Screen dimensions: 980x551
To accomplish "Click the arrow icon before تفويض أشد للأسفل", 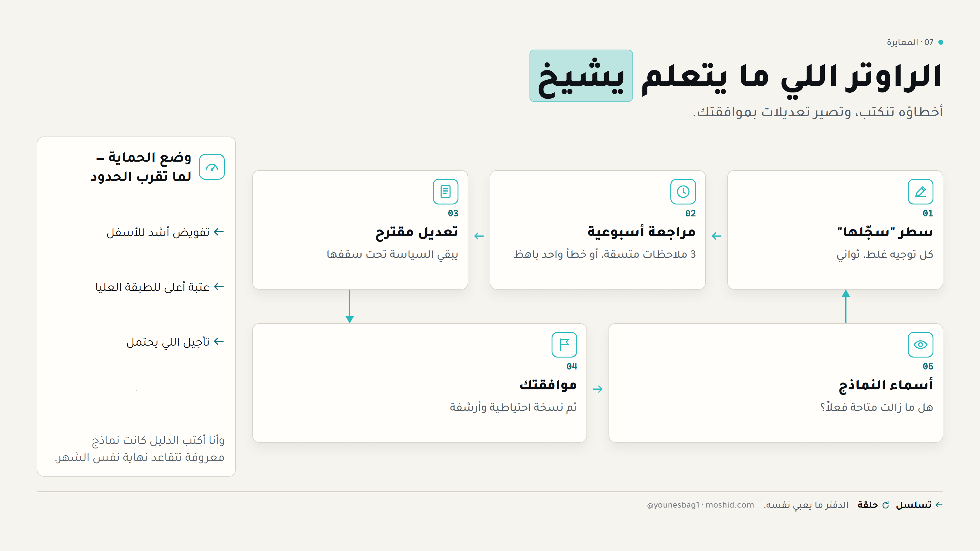I will 219,232.
